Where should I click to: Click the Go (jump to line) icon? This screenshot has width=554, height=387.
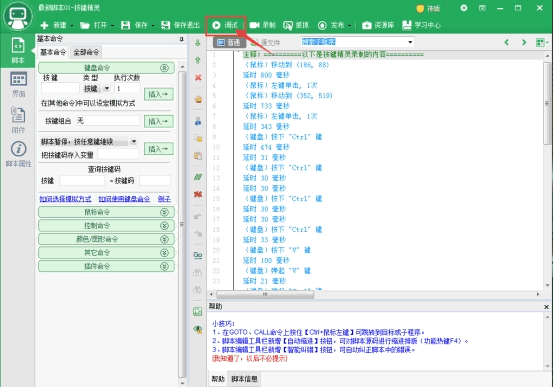pyautogui.click(x=198, y=255)
